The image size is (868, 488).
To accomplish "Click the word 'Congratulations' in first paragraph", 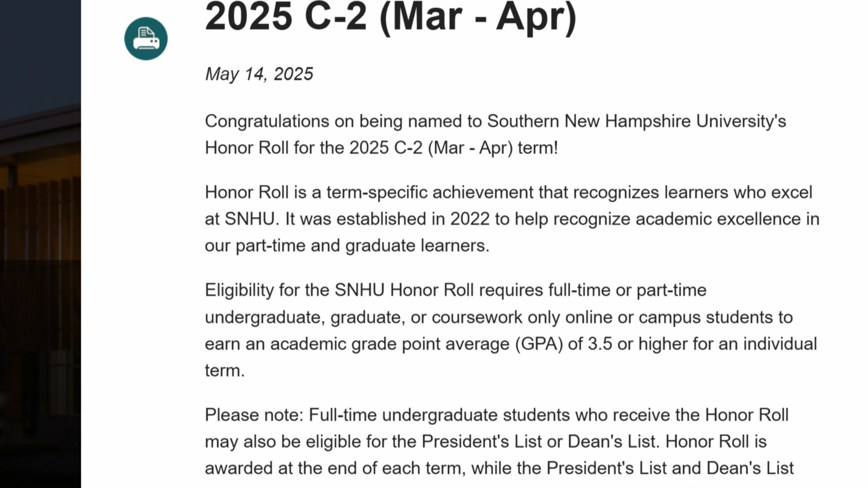I will (x=267, y=121).
